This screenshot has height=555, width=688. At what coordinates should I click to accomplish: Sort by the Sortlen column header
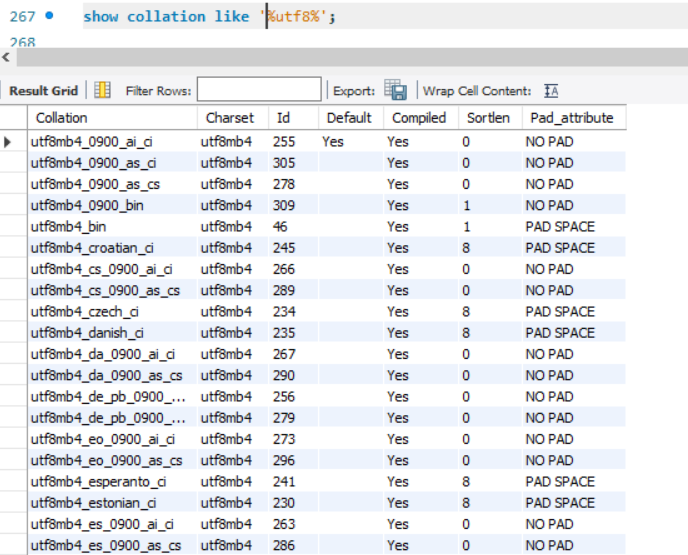click(x=491, y=118)
